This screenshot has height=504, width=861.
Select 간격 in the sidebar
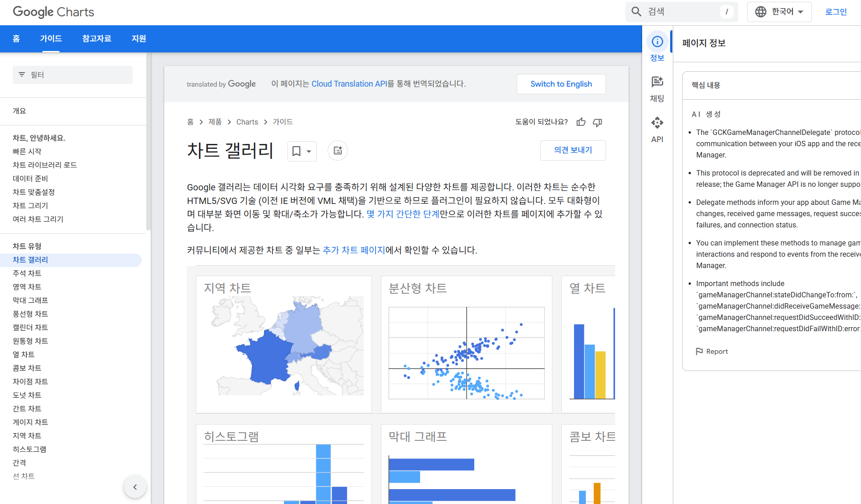19,463
